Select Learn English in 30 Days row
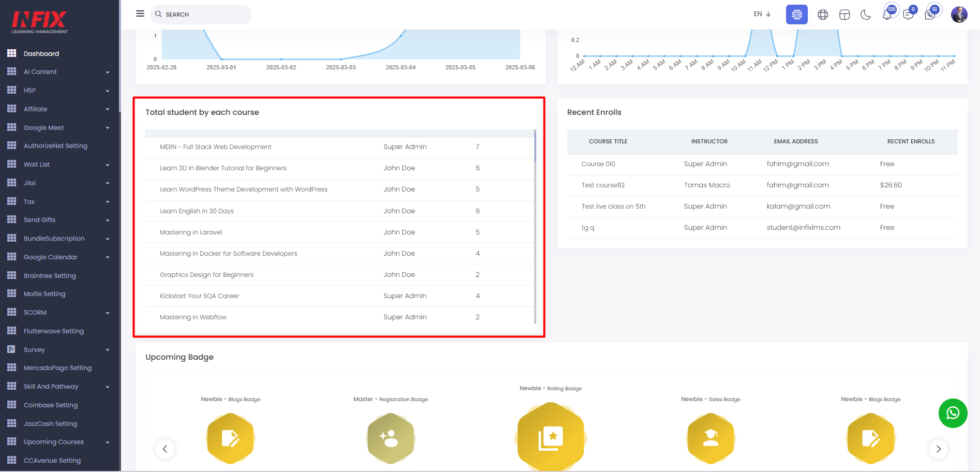 (339, 211)
